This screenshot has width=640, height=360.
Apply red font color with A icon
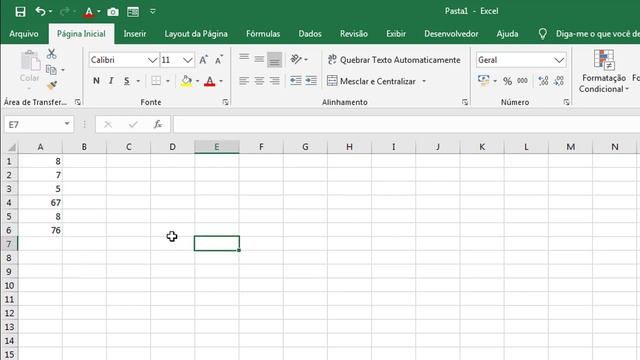[210, 81]
